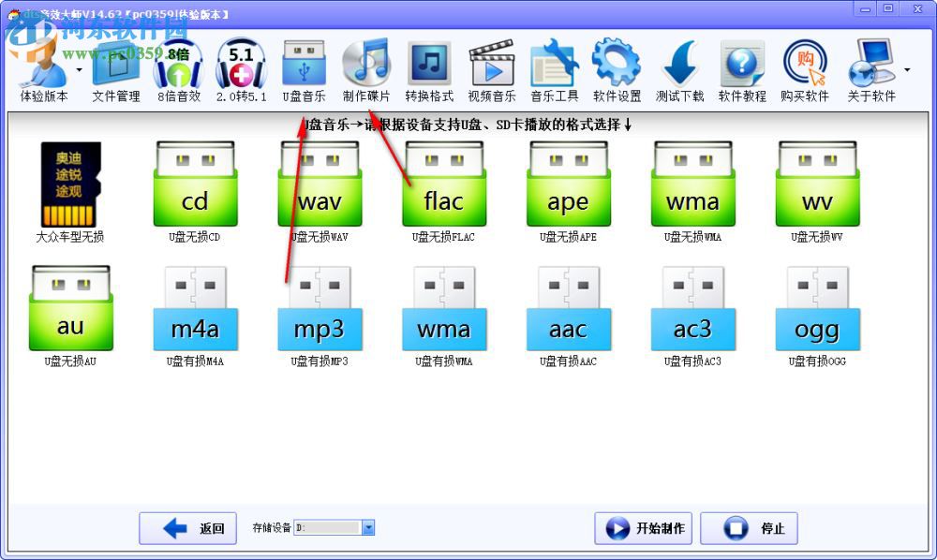Open the 软件教程 tutorial help icon
Screen dimensions: 937x560
742,66
